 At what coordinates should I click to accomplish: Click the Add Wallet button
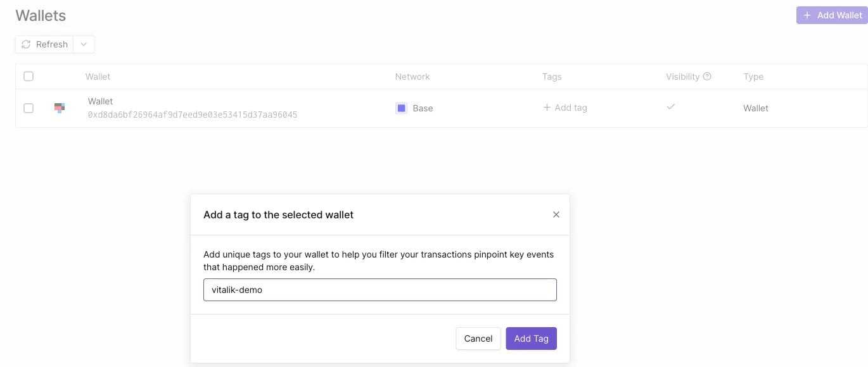click(x=832, y=15)
